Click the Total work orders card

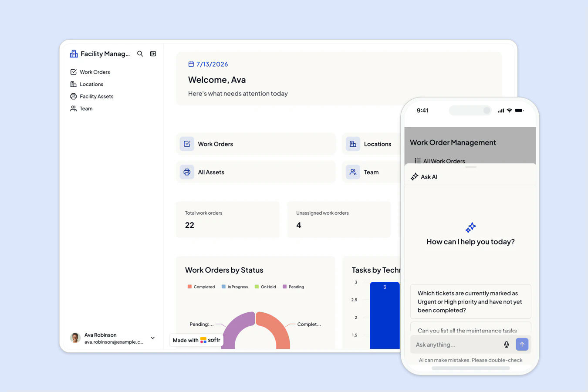(227, 220)
